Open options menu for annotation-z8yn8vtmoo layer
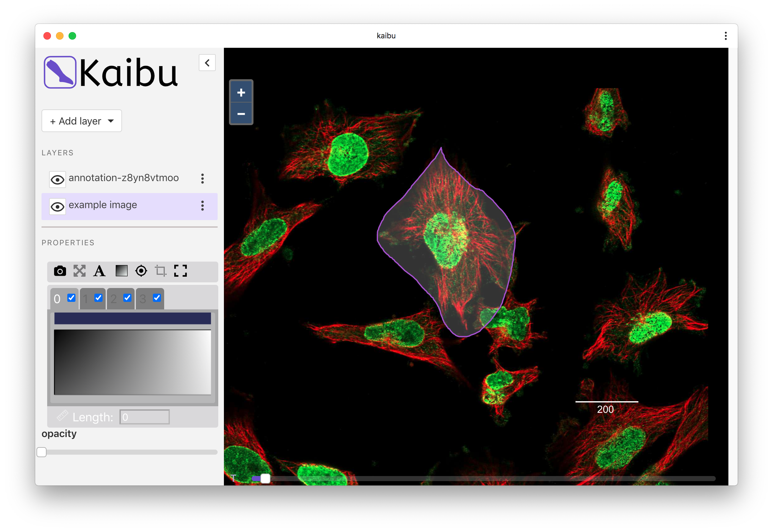 (x=202, y=179)
